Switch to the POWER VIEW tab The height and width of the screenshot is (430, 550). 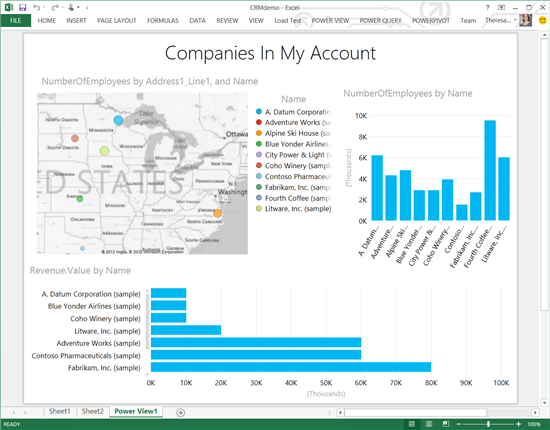330,21
